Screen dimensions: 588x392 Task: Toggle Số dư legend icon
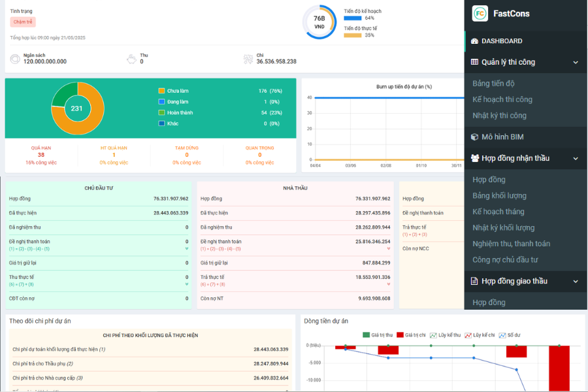[x=502, y=335]
